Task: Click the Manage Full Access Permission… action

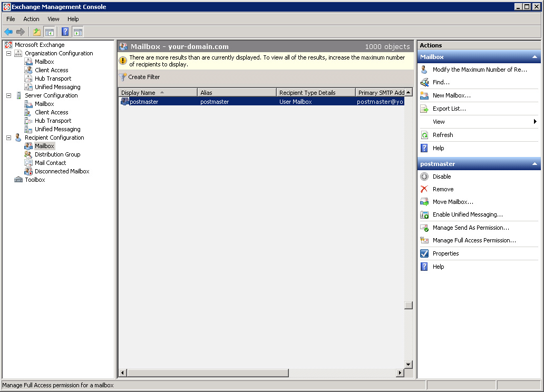Action: 474,240
